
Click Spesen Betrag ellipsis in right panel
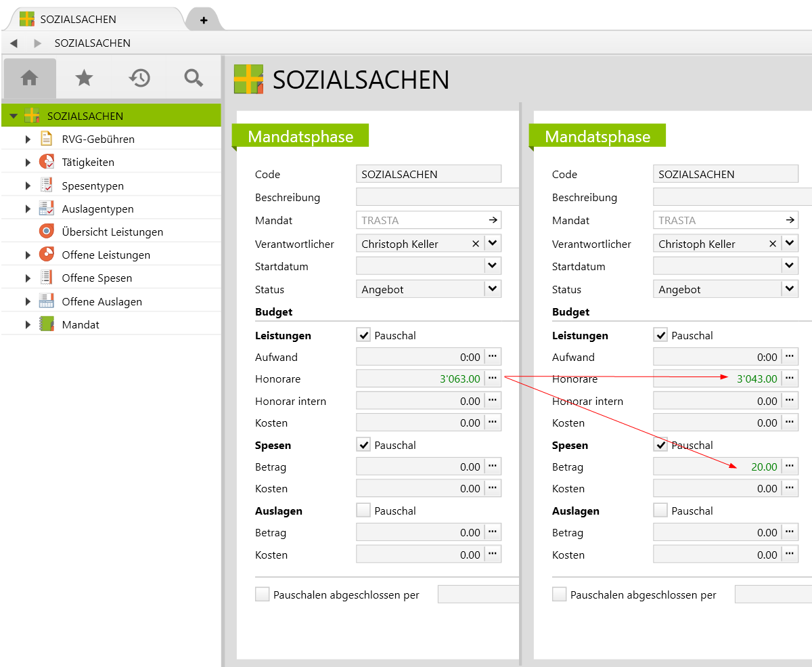[x=790, y=467]
